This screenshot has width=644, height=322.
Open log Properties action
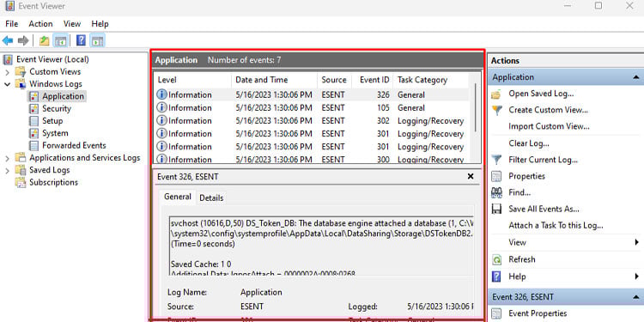(526, 176)
